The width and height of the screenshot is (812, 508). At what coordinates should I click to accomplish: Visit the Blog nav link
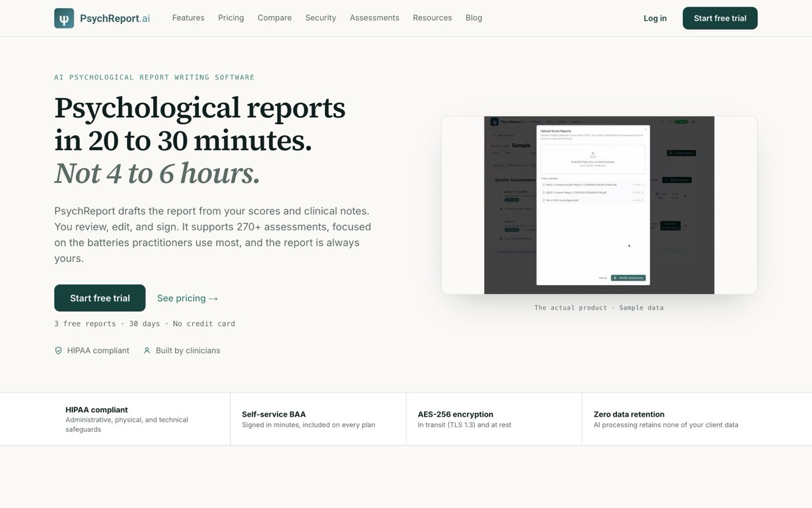(474, 18)
